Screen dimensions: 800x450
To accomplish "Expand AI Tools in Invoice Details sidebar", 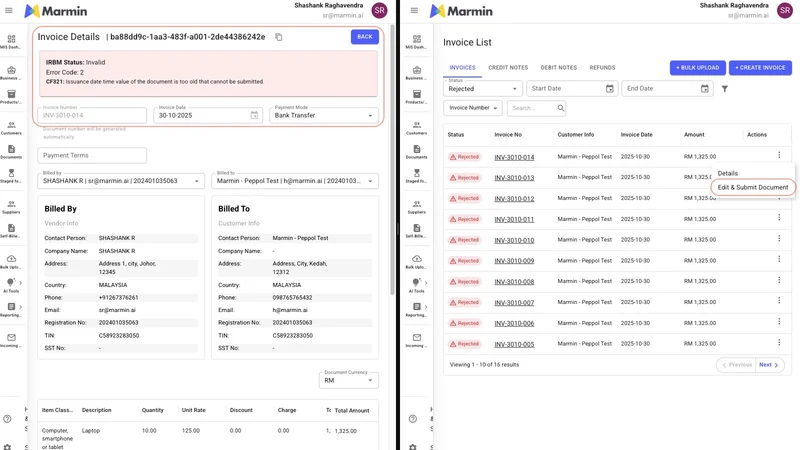I will [20, 283].
